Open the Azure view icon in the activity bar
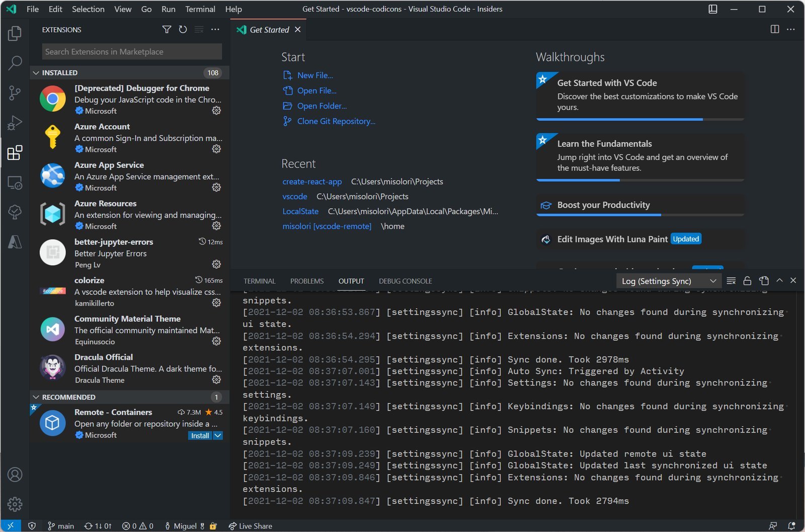 [x=15, y=242]
